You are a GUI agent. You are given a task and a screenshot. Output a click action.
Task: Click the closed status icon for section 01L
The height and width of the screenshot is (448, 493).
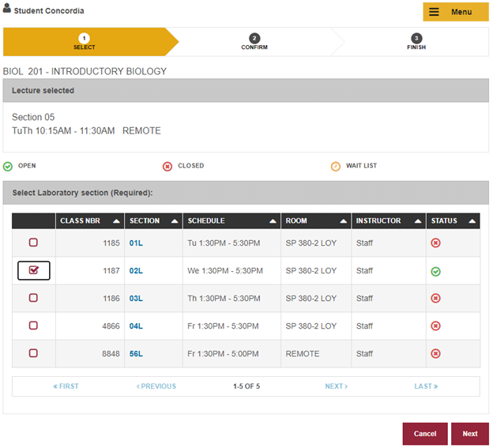pyautogui.click(x=435, y=243)
